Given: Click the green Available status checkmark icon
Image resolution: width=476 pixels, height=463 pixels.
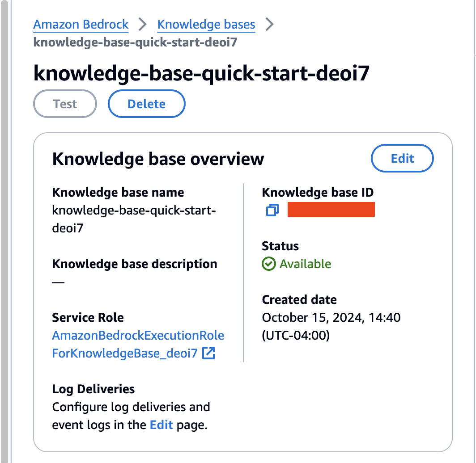Looking at the screenshot, I should tap(268, 264).
